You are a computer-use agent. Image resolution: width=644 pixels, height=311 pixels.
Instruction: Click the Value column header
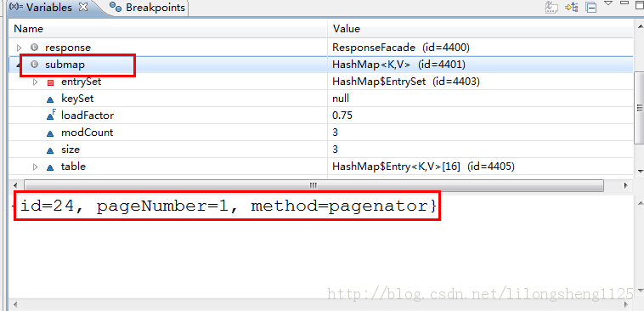[481, 29]
